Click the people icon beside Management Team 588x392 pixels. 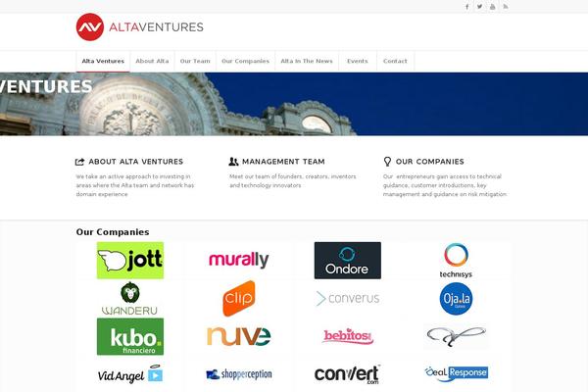(x=233, y=162)
